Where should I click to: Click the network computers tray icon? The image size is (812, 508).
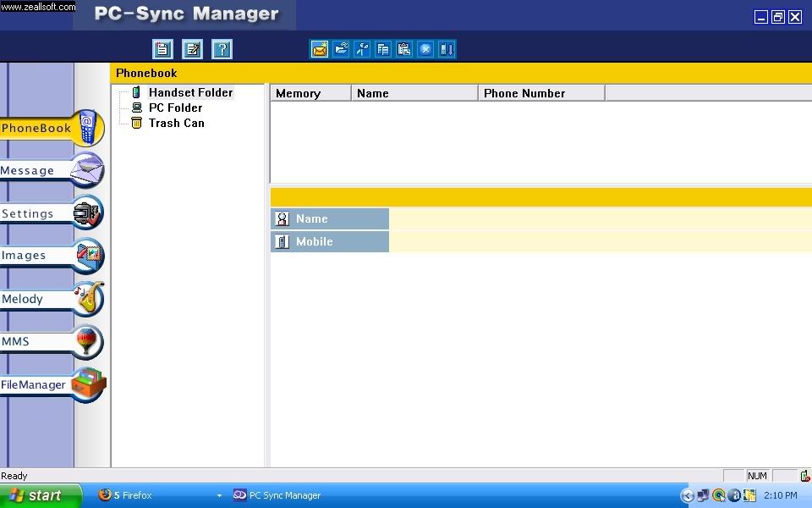703,495
